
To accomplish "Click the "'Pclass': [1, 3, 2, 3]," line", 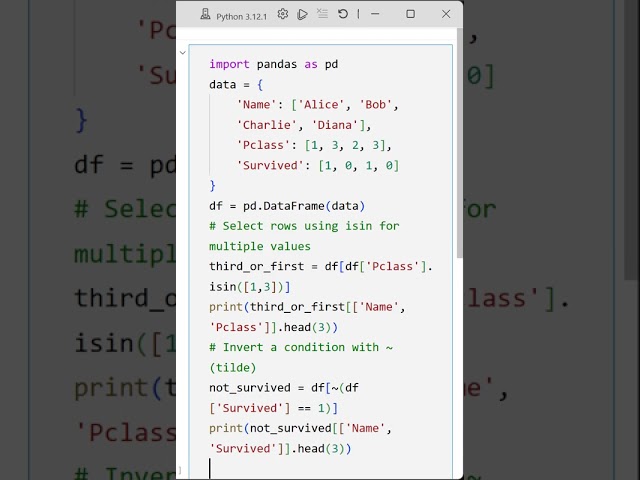I will (314, 145).
